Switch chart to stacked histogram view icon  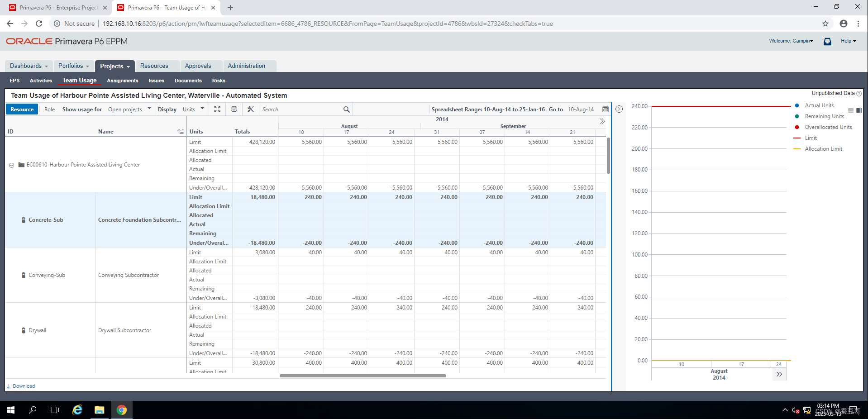858,110
